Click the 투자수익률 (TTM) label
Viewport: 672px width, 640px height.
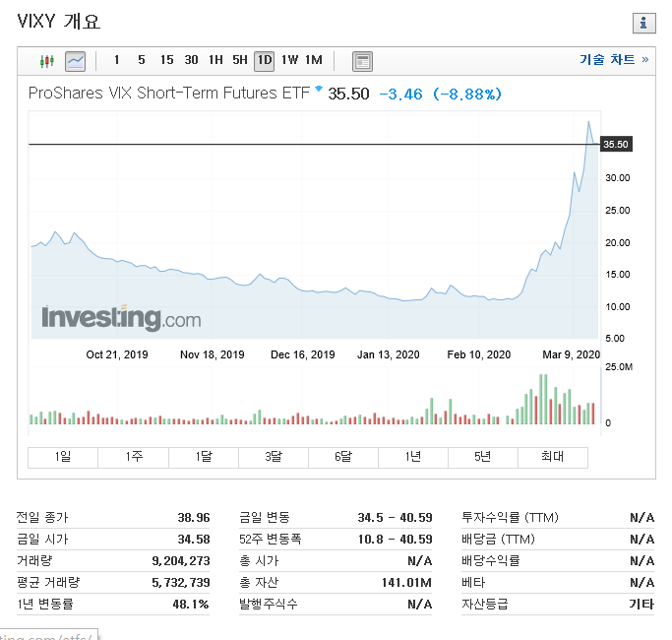pos(510,518)
